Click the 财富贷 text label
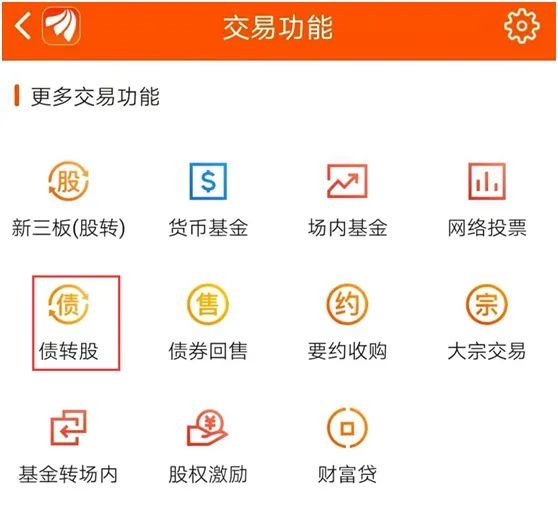This screenshot has width=558, height=516. [347, 474]
